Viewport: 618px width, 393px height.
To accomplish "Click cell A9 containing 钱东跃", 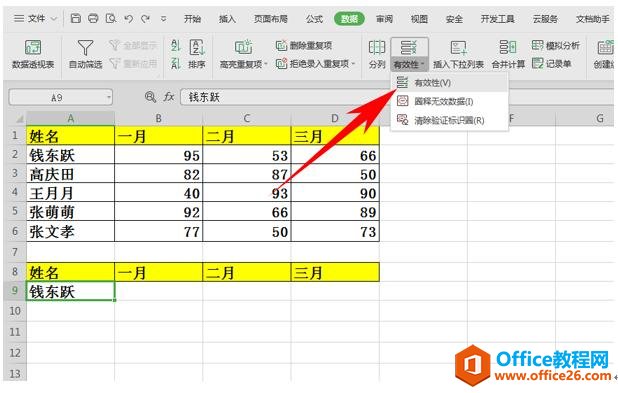I will [71, 292].
